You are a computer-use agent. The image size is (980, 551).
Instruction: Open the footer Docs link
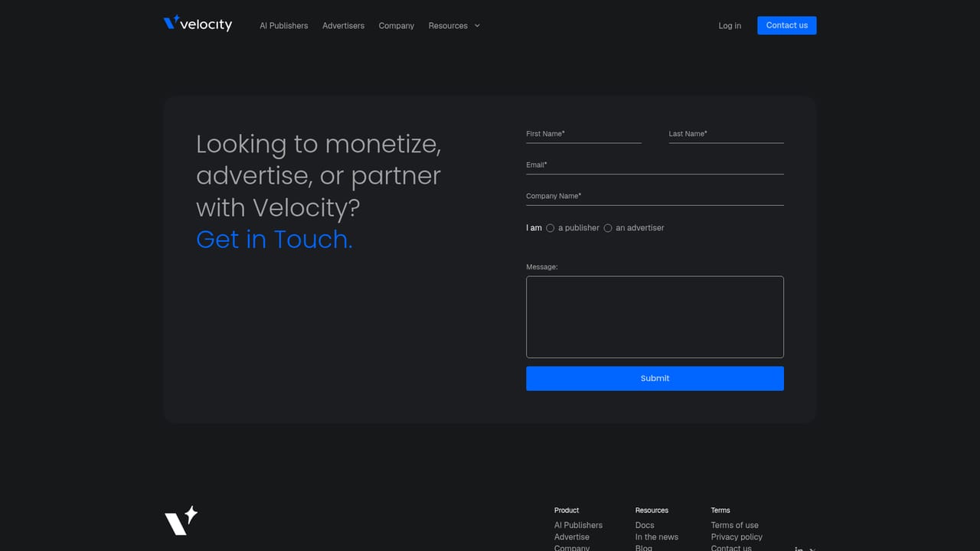coord(645,525)
